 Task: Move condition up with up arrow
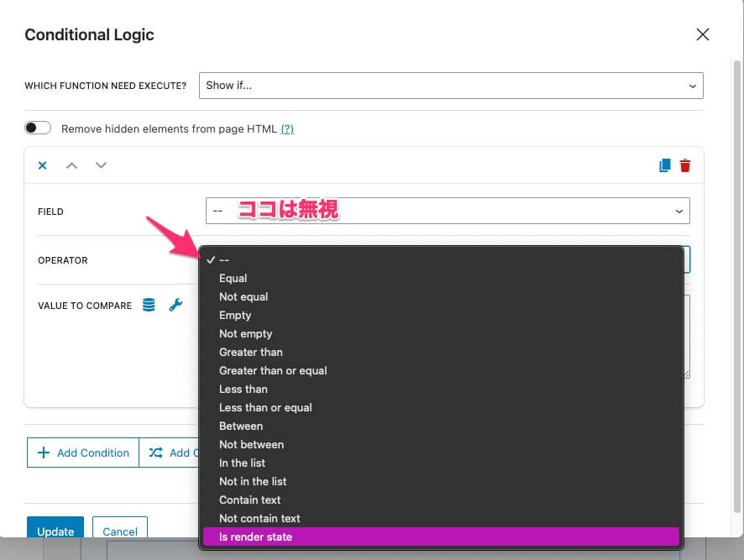71,165
